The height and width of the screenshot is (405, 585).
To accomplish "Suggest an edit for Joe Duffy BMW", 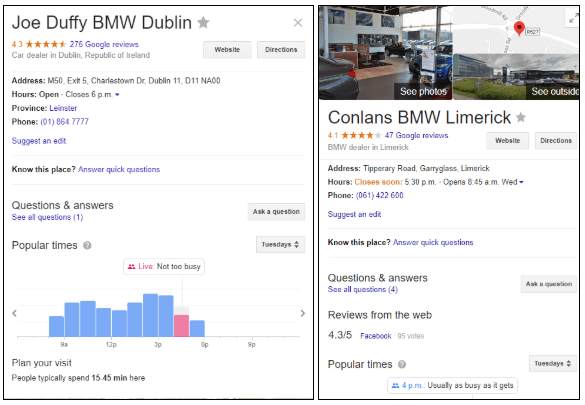I will (x=39, y=141).
